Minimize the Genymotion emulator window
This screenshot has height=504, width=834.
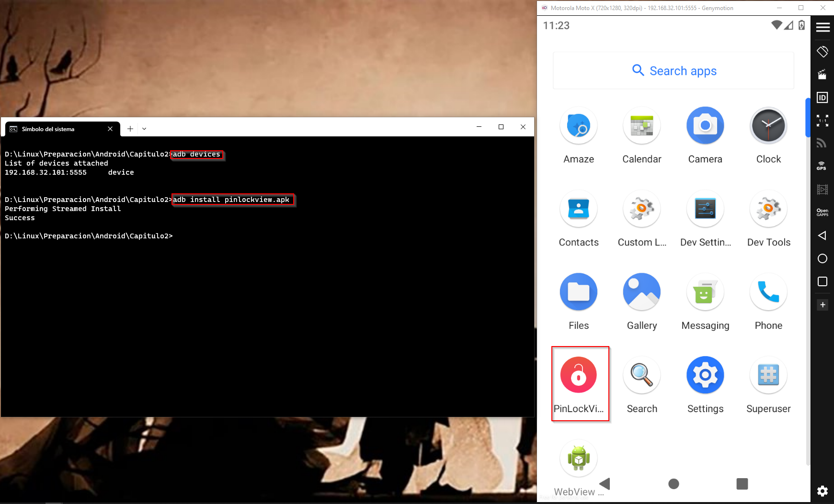tap(779, 8)
